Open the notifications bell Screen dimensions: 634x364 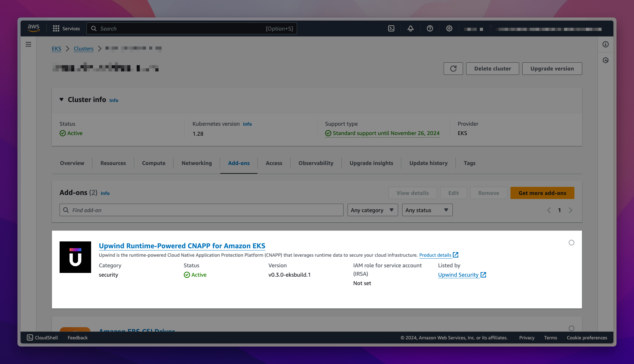coord(411,28)
